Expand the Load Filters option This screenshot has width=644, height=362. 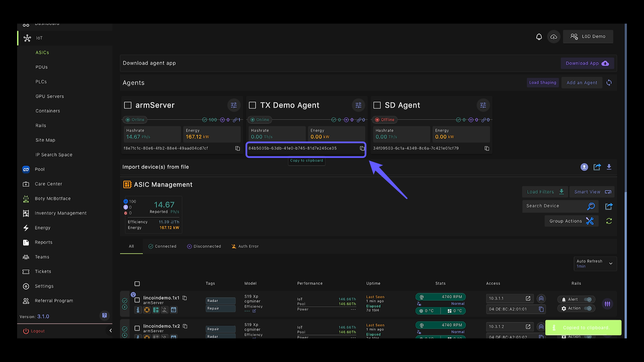pyautogui.click(x=545, y=192)
